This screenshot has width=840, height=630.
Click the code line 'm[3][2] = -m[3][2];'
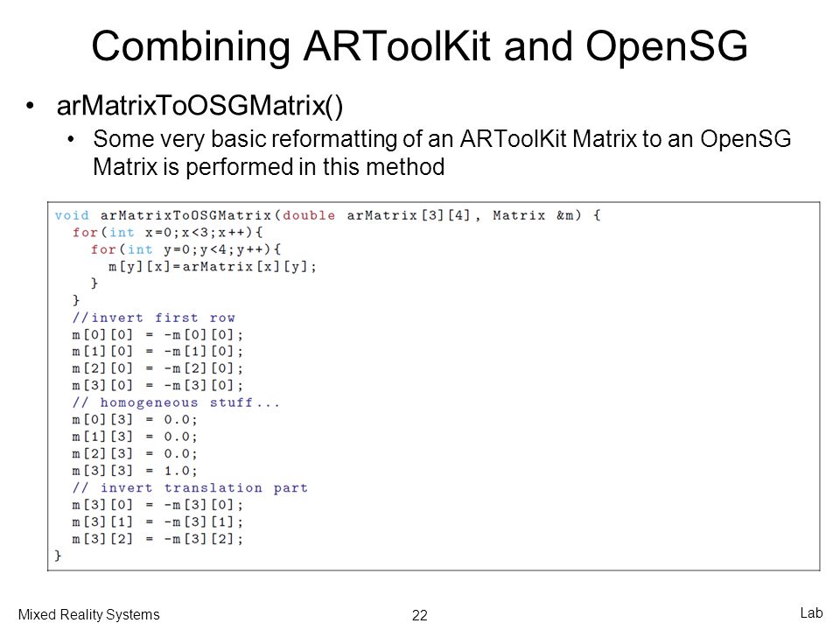tap(158, 539)
